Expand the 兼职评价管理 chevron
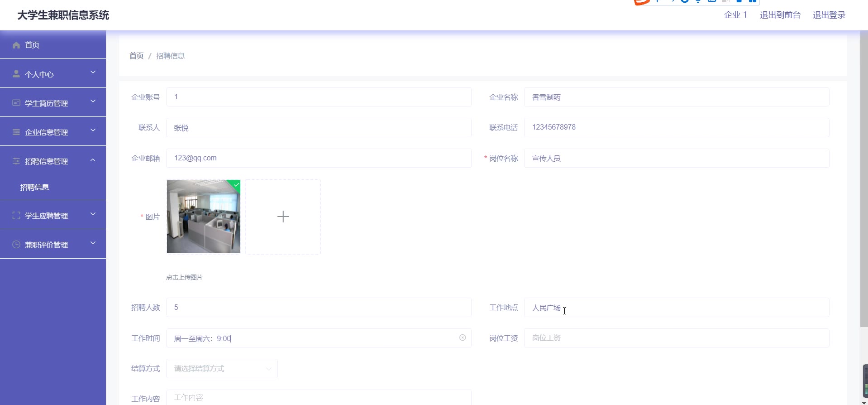The height and width of the screenshot is (405, 868). [93, 243]
